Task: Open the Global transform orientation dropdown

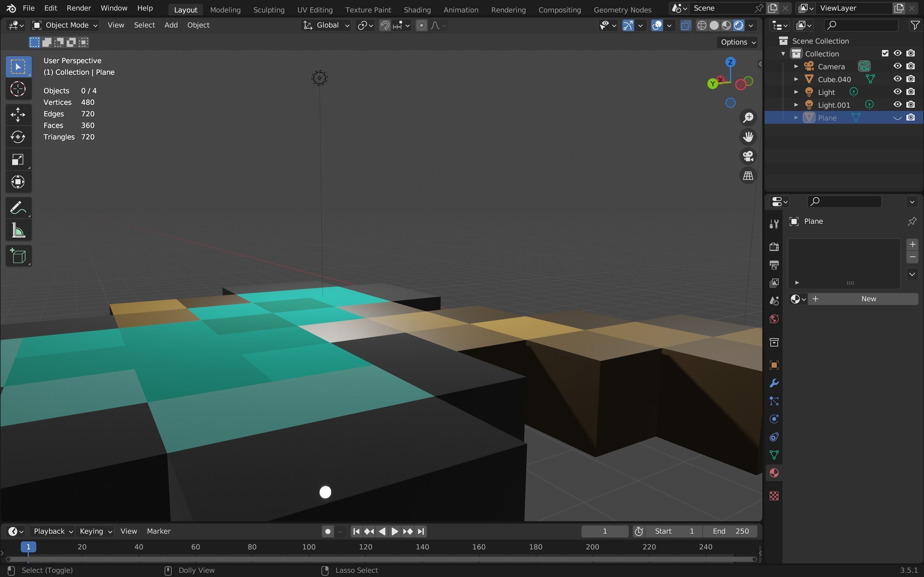Action: point(326,25)
